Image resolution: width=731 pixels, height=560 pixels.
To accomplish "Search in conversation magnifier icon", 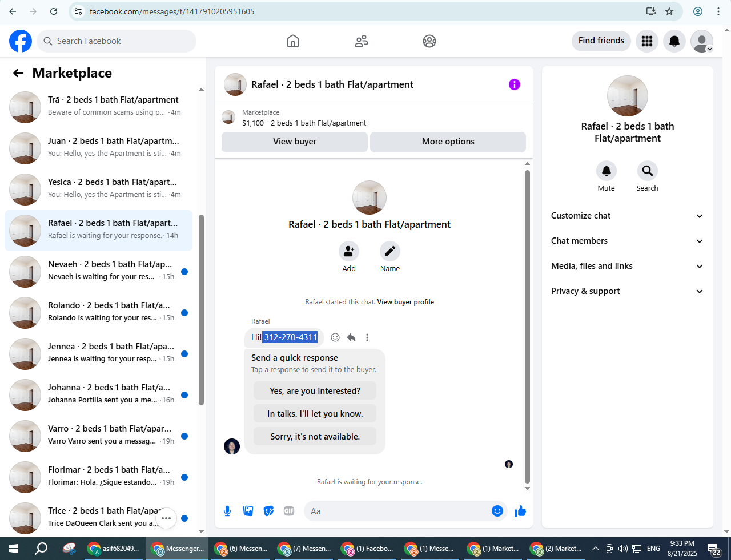I will (648, 171).
